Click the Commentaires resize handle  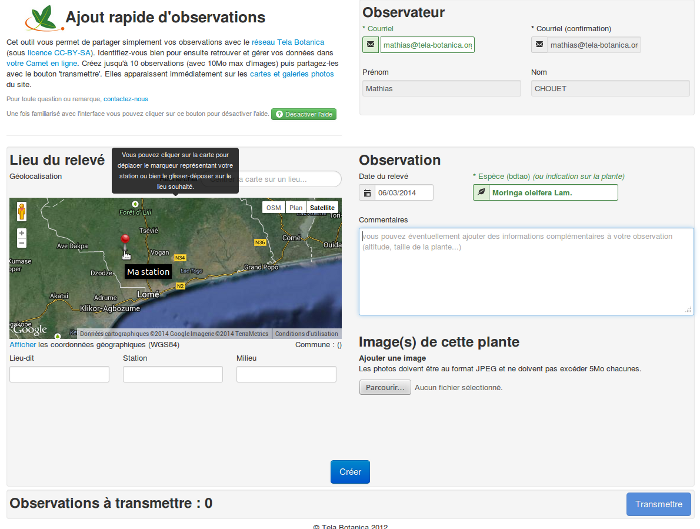(x=688, y=310)
